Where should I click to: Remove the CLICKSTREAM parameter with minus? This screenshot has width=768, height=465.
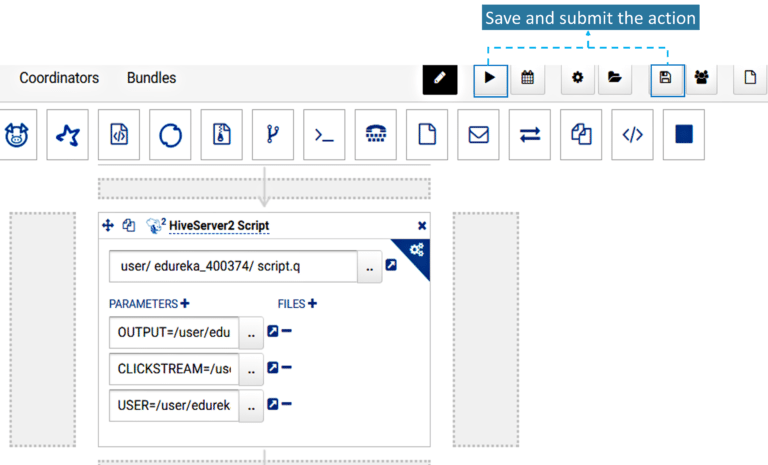coord(287,368)
